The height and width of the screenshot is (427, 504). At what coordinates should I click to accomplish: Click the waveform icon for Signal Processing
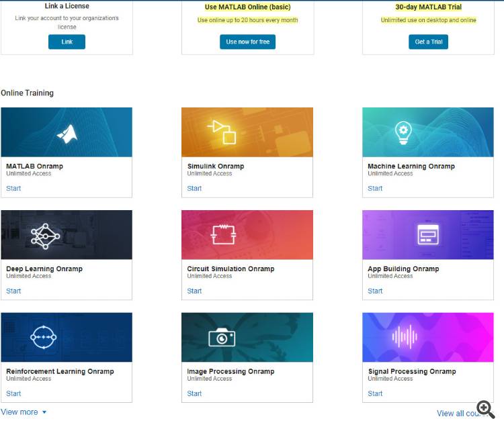pos(405,336)
